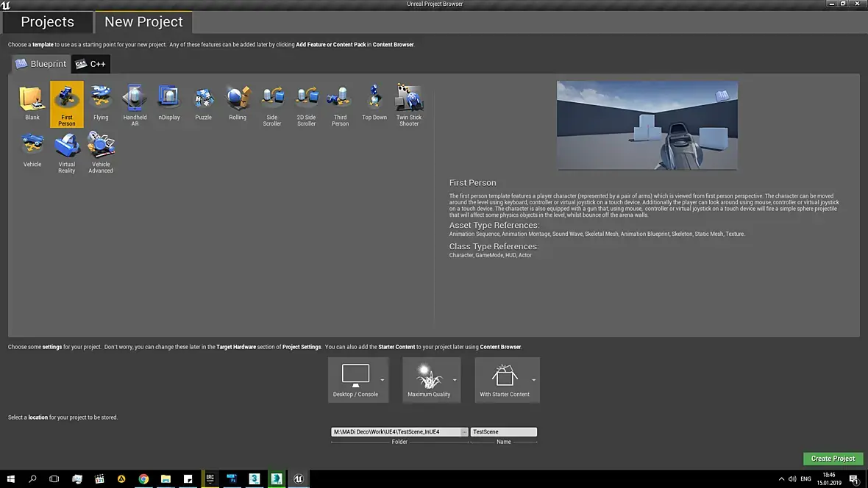The width and height of the screenshot is (868, 488).
Task: Open the Desktop / Console dropdown arrow
Action: [x=382, y=380]
